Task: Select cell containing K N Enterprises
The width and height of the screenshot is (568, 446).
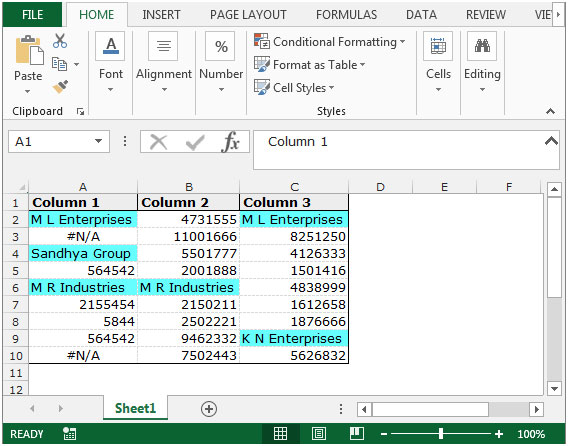Action: [294, 338]
